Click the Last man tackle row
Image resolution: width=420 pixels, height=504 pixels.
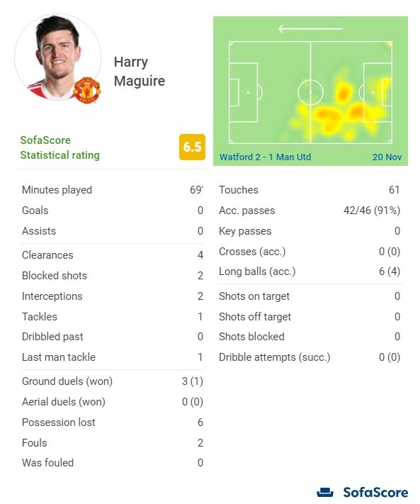(113, 357)
